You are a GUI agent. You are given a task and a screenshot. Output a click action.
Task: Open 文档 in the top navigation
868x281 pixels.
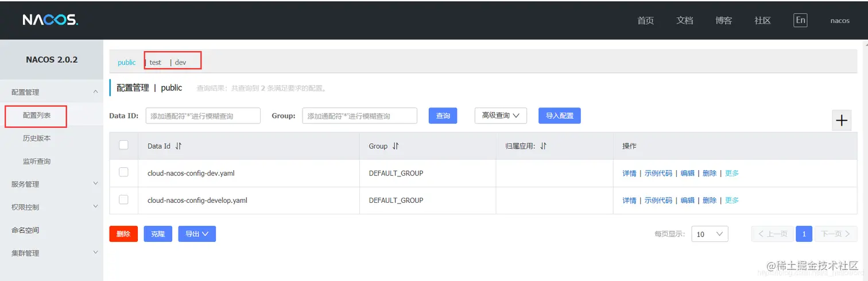pos(685,20)
